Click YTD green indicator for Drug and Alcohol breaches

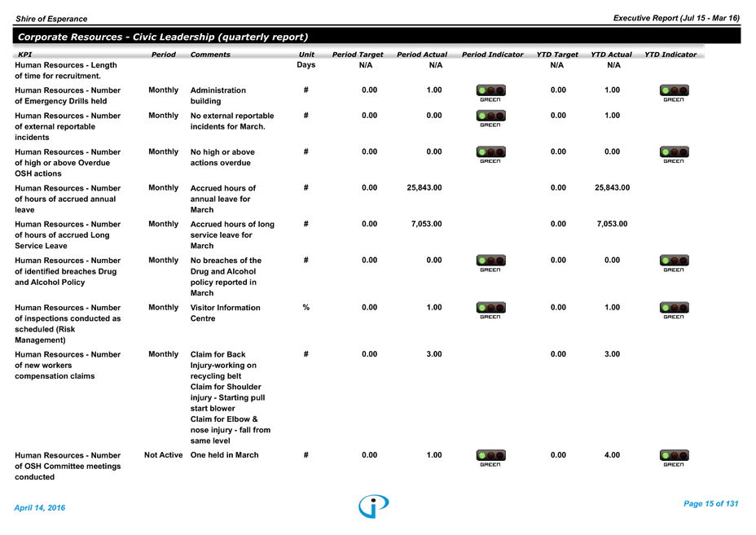(674, 263)
